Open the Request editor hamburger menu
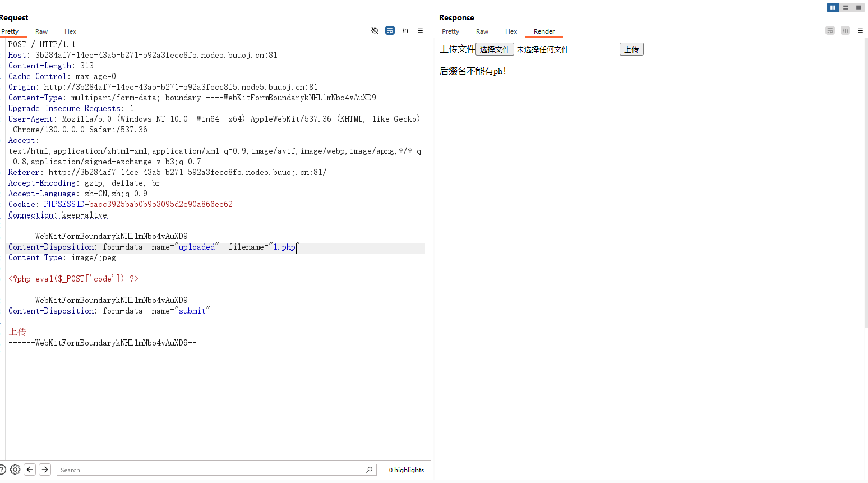868x483 pixels. click(x=420, y=30)
